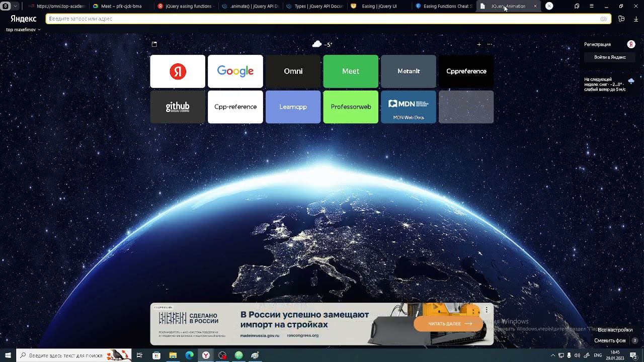644x362 pixels.
Task: Open the black Cppreference tile
Action: [466, 71]
